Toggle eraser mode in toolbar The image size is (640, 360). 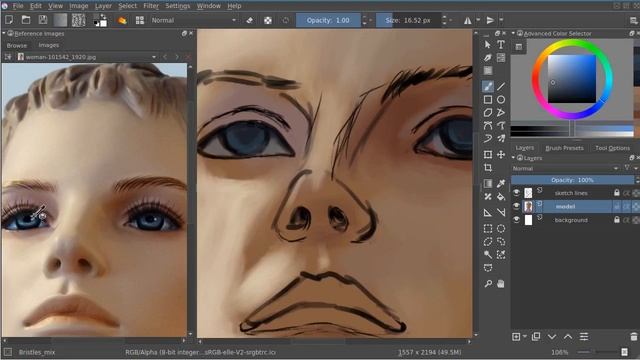[249, 20]
